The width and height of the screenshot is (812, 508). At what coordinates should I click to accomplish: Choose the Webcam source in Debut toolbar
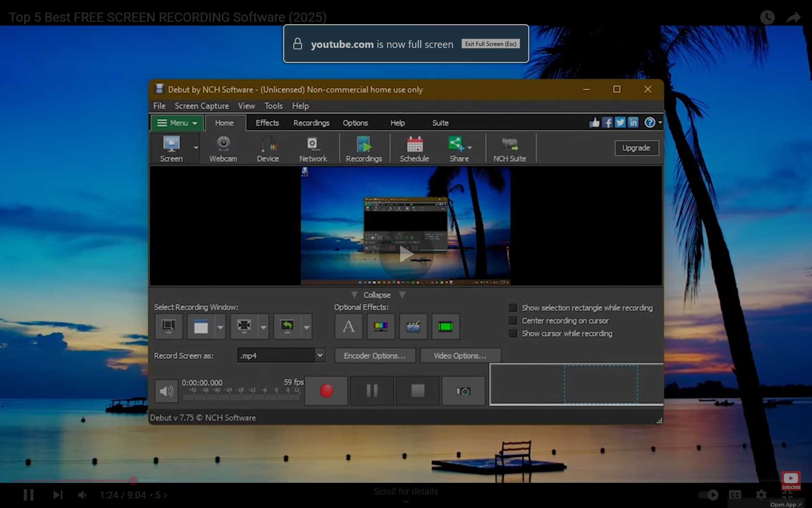[x=223, y=149]
